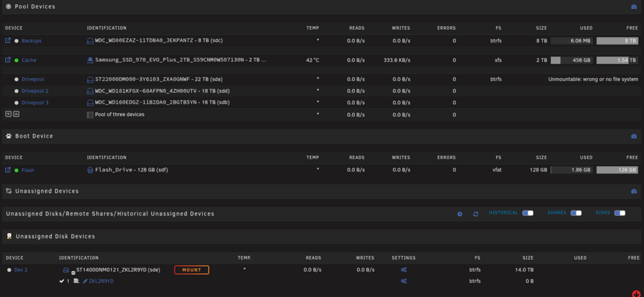Expand the pool with the up-arrow button
The width and height of the screenshot is (644, 297).
(x=16, y=114)
